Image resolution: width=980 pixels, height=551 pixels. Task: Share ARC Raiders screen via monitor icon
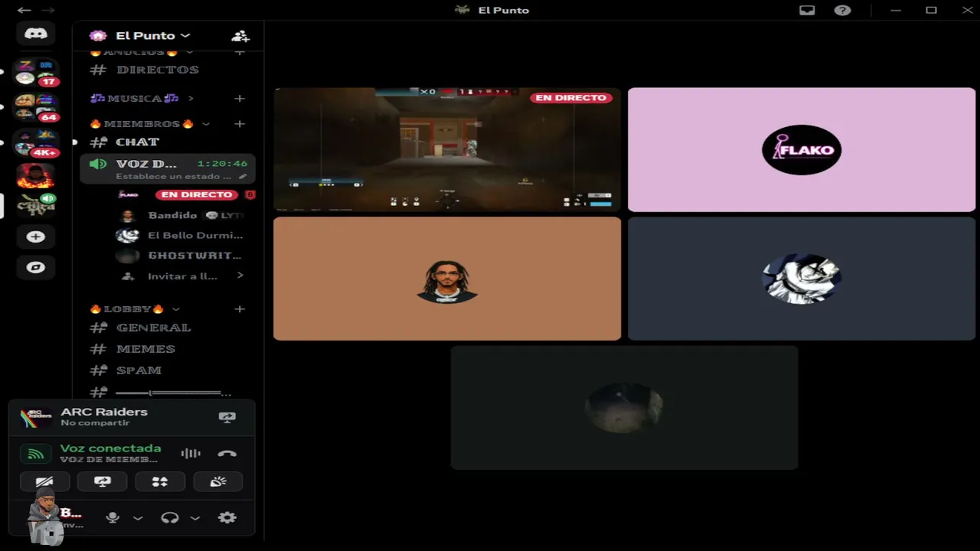[x=227, y=417]
